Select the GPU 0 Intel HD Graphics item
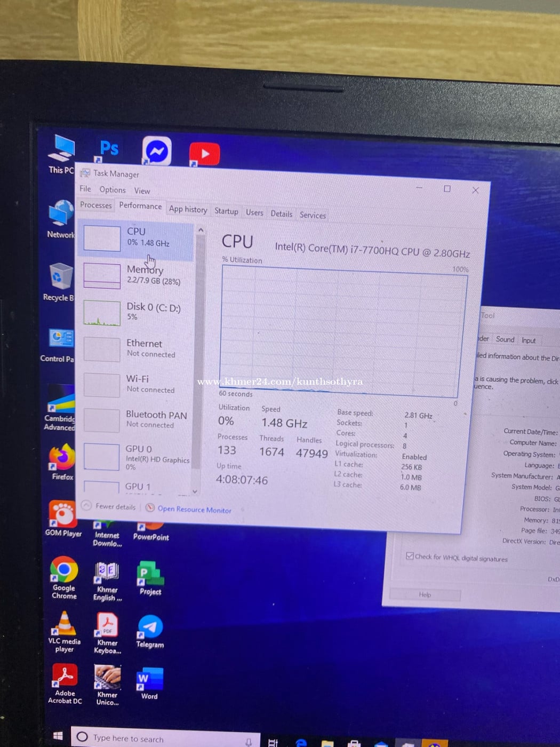The image size is (560, 747). point(137,457)
